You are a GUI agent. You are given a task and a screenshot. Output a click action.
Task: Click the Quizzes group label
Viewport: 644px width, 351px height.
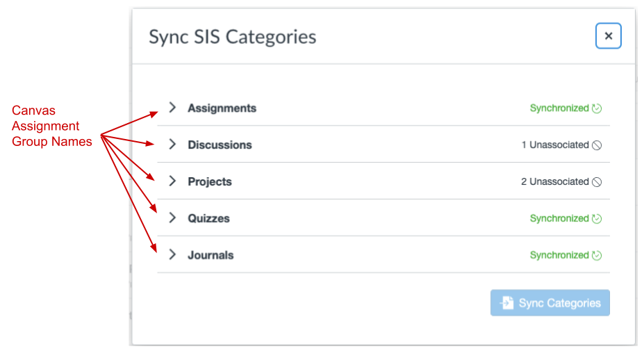(208, 219)
